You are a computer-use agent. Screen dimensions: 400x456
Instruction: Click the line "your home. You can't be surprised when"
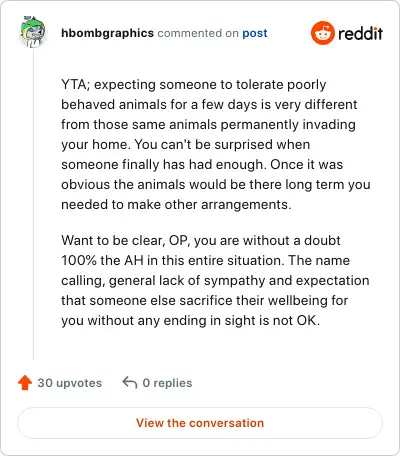186,145
